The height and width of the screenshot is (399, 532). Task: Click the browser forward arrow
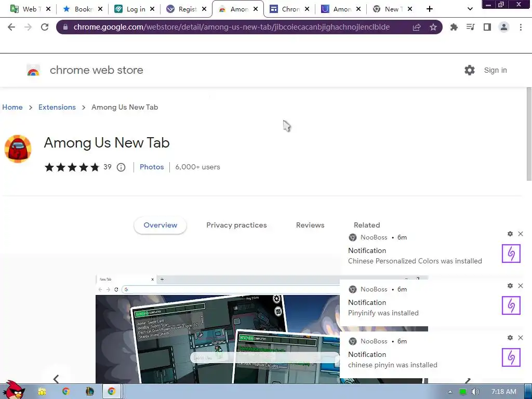[x=28, y=27]
